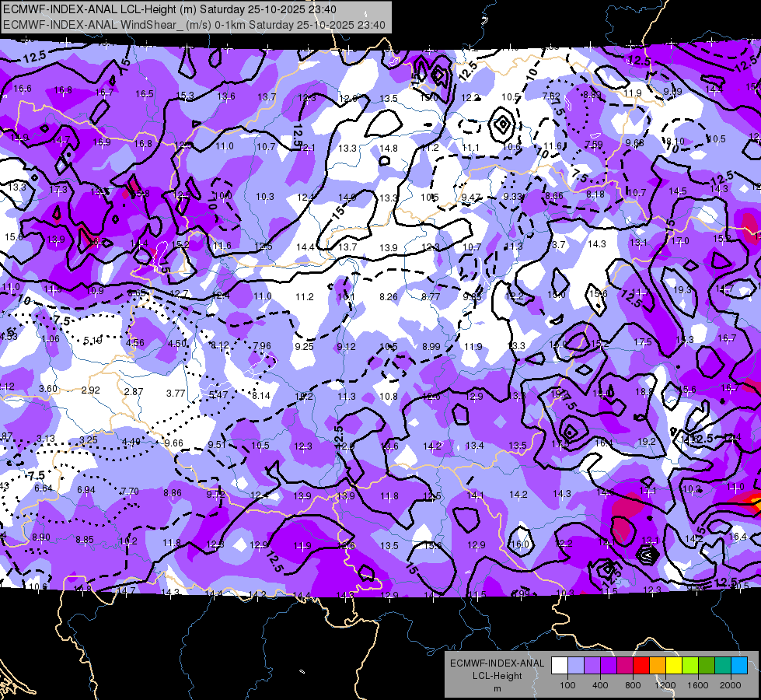Click the wind shear value '8.26'
The image size is (761, 700).
click(389, 297)
